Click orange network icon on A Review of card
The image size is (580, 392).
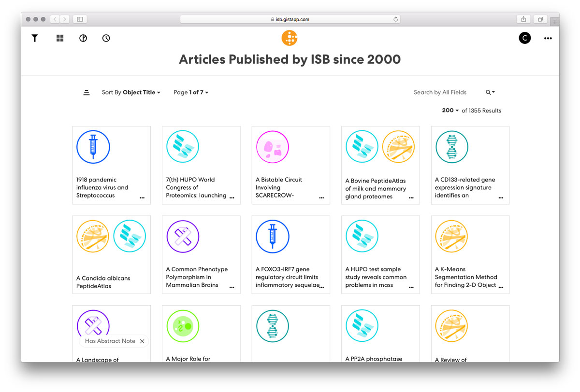452,326
